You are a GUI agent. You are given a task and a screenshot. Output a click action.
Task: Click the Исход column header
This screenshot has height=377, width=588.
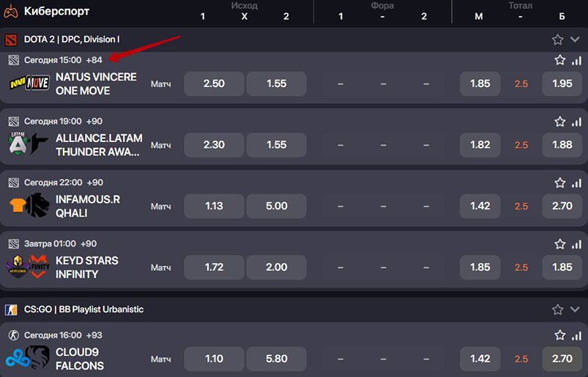click(244, 5)
